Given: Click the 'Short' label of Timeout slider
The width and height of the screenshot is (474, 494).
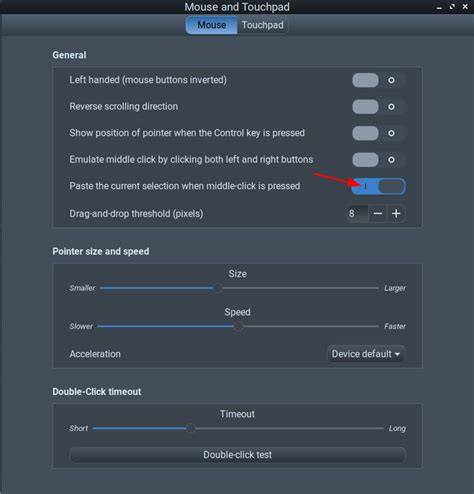Looking at the screenshot, I should [79, 428].
